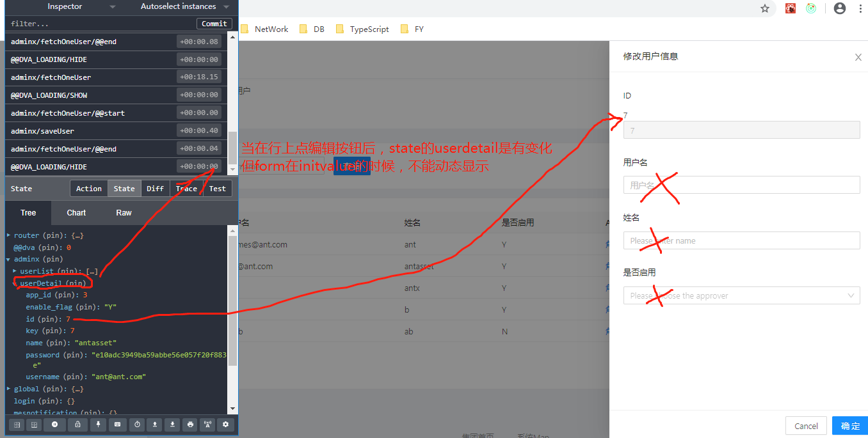Export the state with the upload icon
This screenshot has height=438, width=868.
[156, 425]
